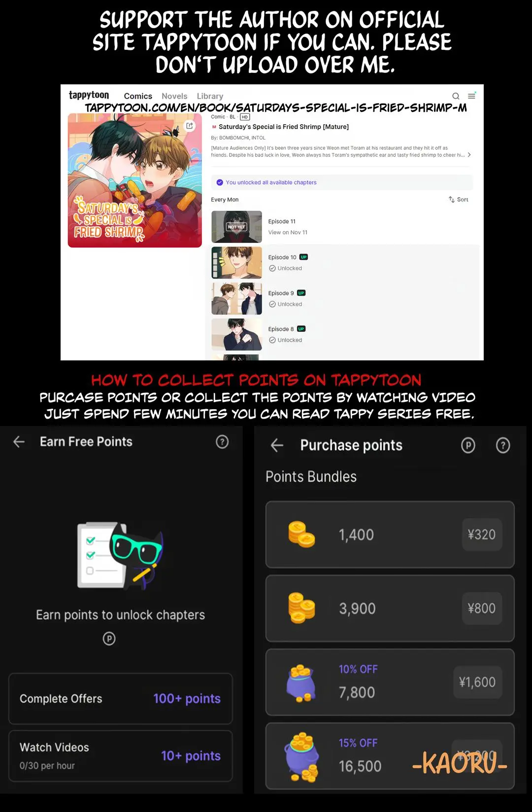Viewport: 532px width, 812px height.
Task: Open help icon on Purchase points screen
Action: coord(503,446)
